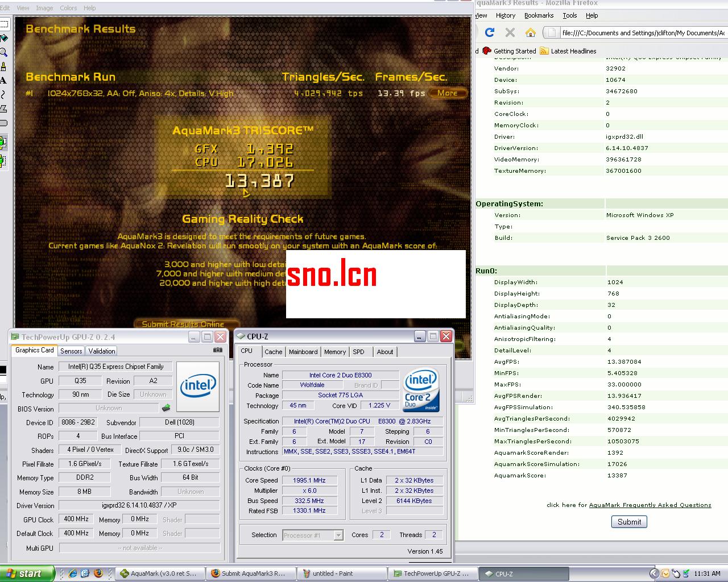Switch to AquaMark taskbar window
This screenshot has width=728, height=582.
pyautogui.click(x=160, y=573)
